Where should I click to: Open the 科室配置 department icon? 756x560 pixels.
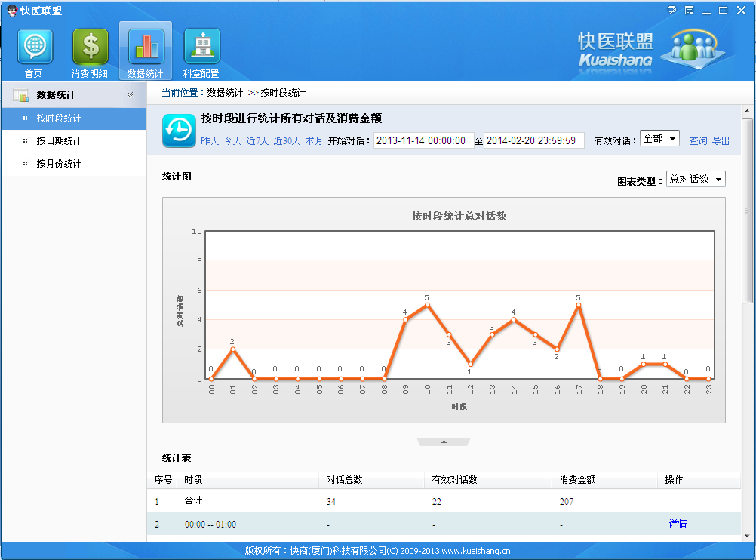[x=201, y=48]
